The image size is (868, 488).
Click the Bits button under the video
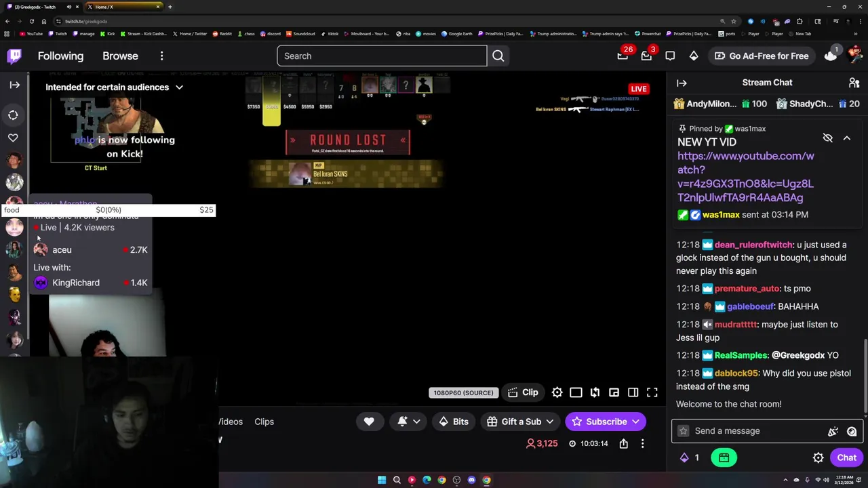(x=453, y=422)
